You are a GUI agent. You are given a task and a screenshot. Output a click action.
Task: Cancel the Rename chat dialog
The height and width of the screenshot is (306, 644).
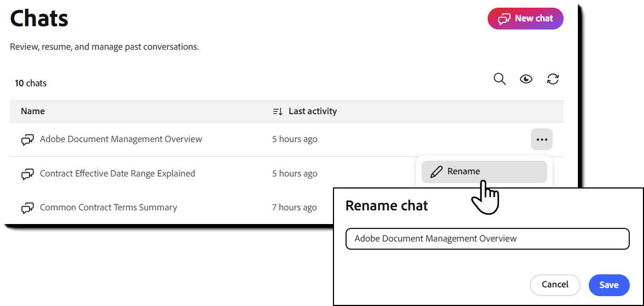click(x=555, y=285)
